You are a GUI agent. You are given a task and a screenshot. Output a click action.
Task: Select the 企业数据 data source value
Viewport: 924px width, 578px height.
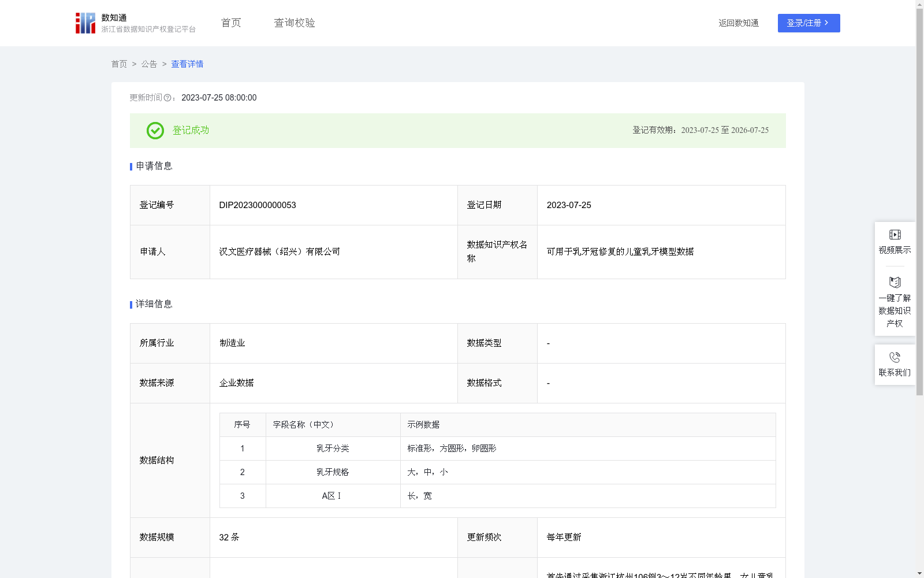tap(236, 383)
